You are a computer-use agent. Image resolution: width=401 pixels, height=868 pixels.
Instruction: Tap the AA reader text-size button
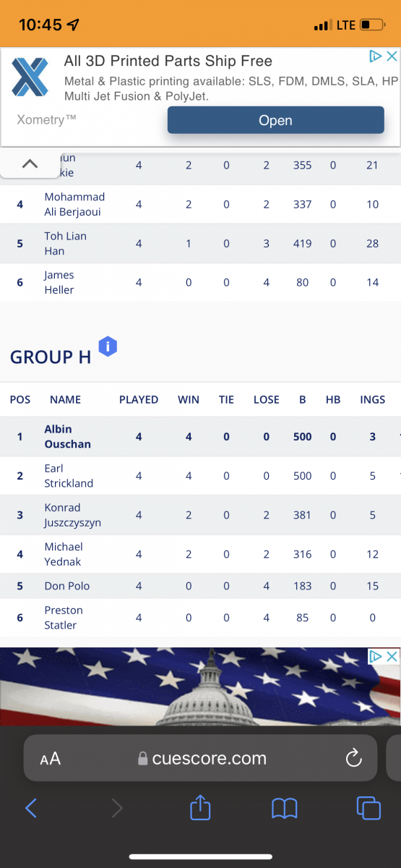click(50, 759)
